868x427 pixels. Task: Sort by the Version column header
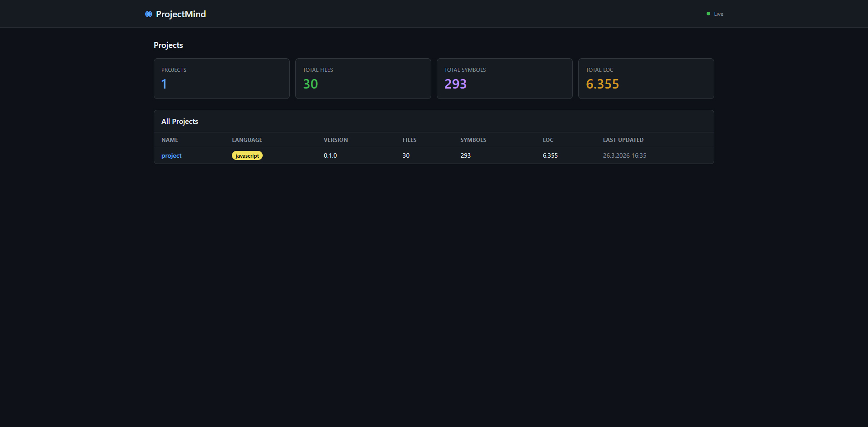pos(335,140)
